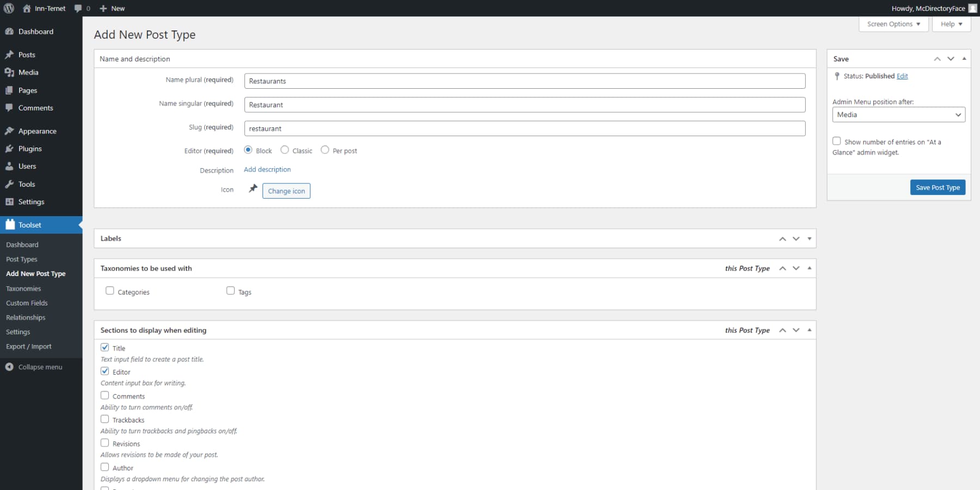Select the Classic editor radio button
Image resolution: width=980 pixels, height=490 pixels.
[x=284, y=150]
